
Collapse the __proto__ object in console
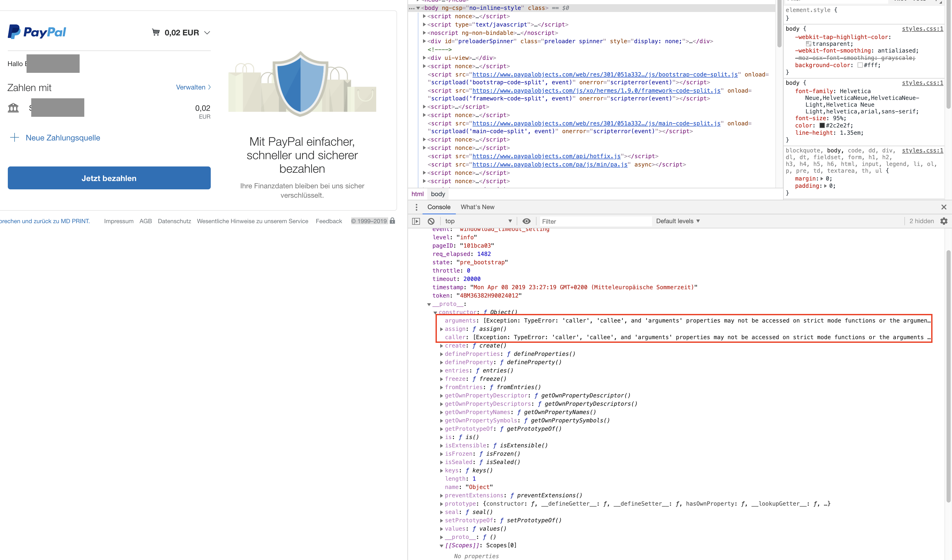(x=429, y=304)
